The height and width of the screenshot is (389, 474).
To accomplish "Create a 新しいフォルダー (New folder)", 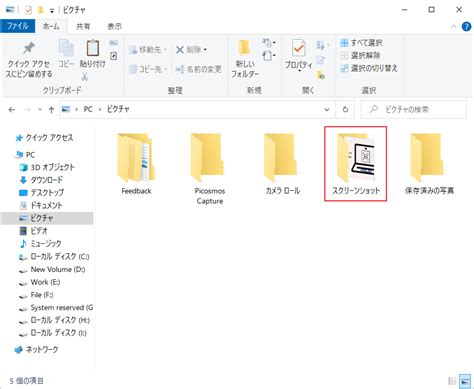I will 245,59.
